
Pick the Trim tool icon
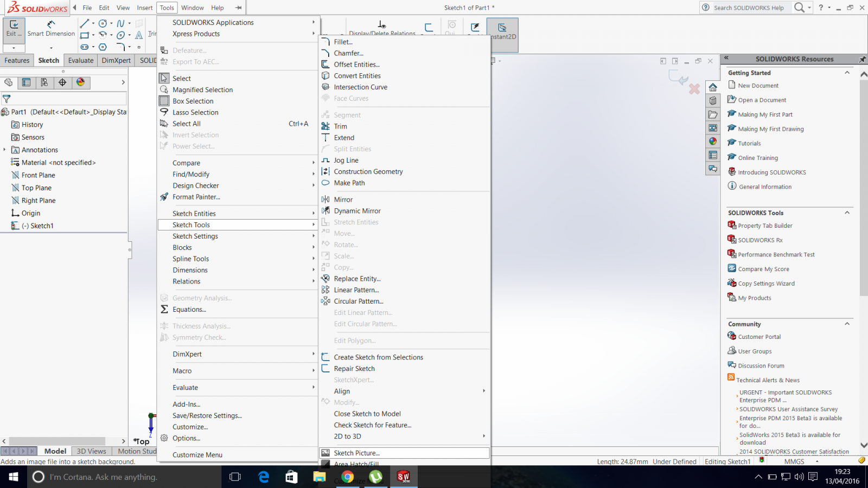click(x=325, y=126)
